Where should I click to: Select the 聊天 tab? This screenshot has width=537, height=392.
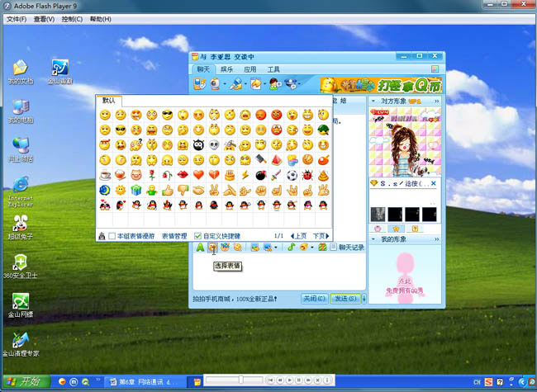pyautogui.click(x=203, y=69)
